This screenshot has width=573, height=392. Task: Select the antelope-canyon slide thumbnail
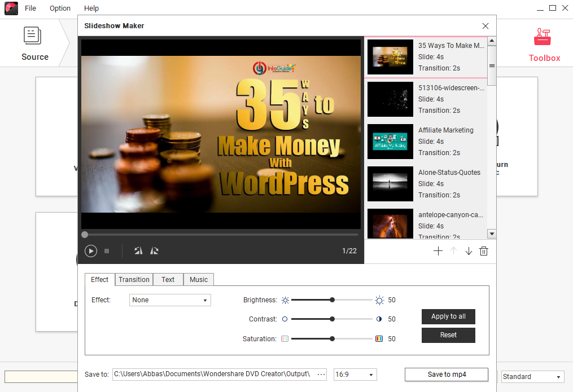(390, 224)
